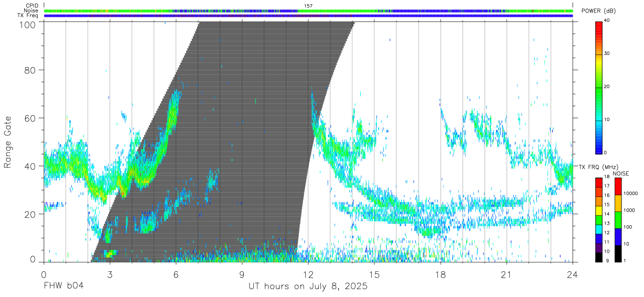Click noise legend value 10000
The height and width of the screenshot is (297, 644).
[631, 193]
